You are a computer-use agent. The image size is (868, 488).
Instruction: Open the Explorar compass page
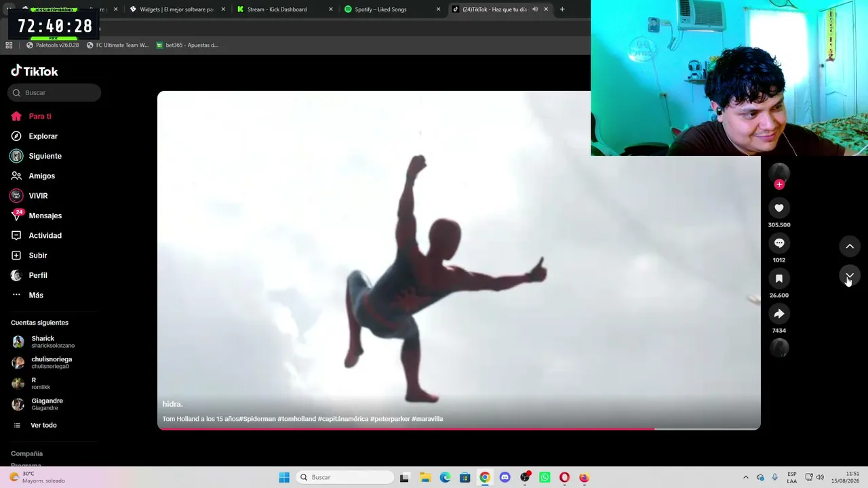(x=34, y=136)
